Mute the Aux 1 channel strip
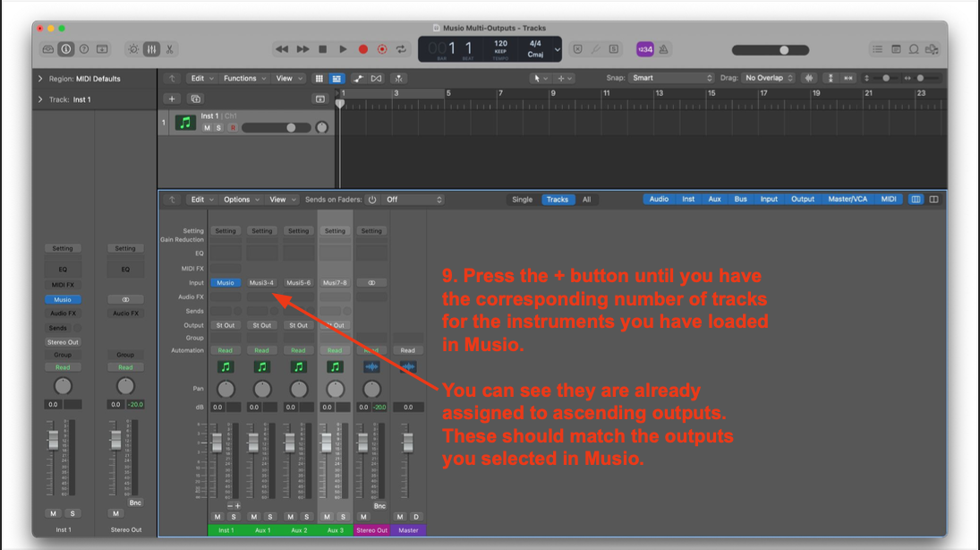980x550 pixels. tap(254, 517)
